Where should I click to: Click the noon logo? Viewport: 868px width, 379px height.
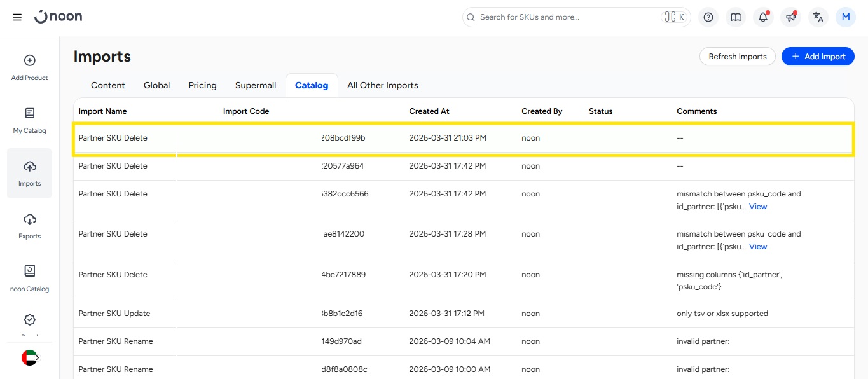click(x=59, y=17)
